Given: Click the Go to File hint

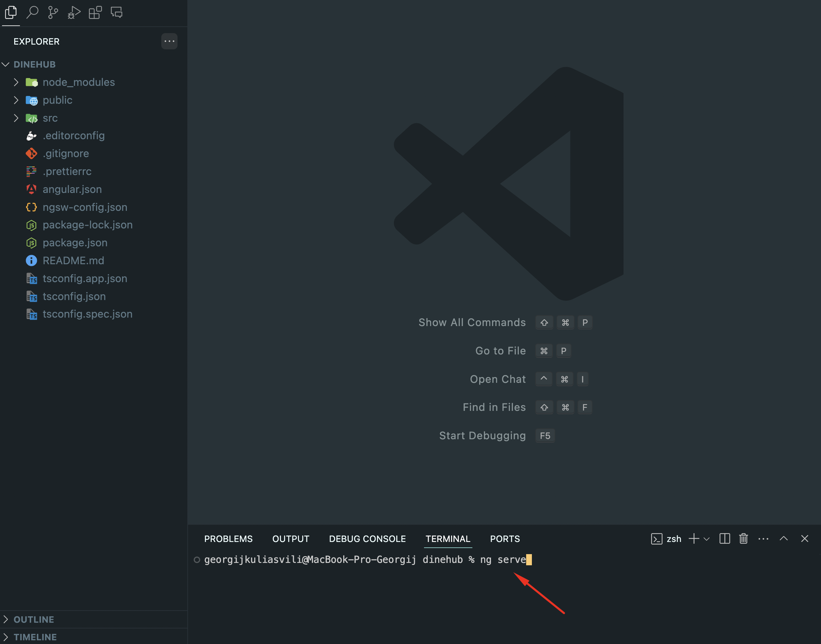Looking at the screenshot, I should tap(501, 351).
